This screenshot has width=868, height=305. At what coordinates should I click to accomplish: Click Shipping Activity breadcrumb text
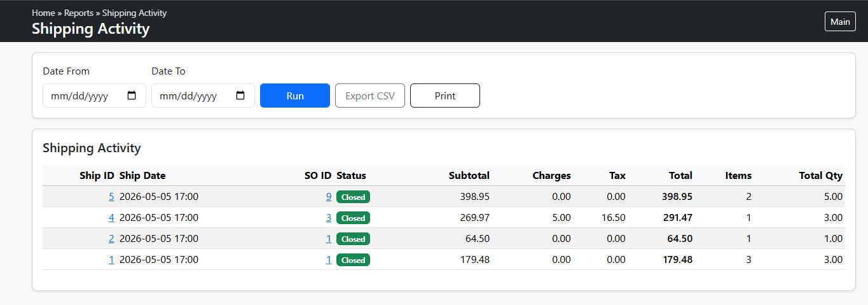pos(135,13)
